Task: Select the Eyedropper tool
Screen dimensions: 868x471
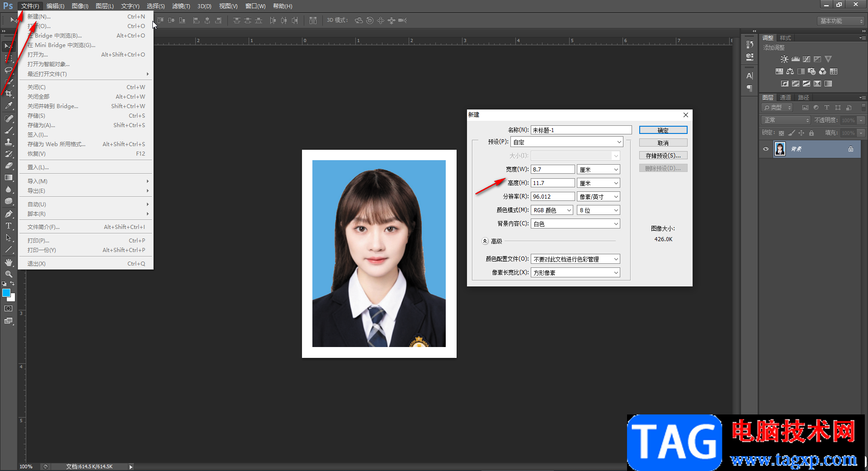Action: point(9,106)
